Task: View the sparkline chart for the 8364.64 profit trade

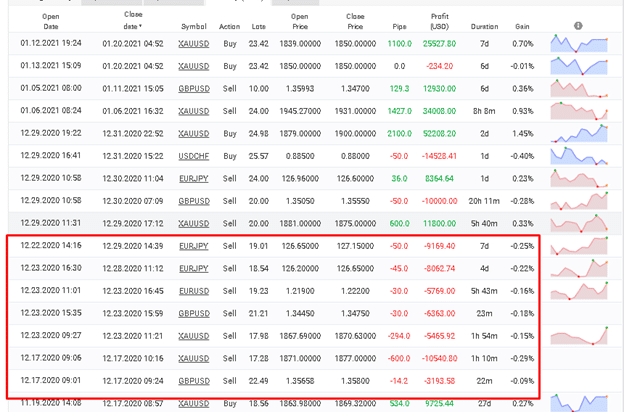Action: pos(579,178)
